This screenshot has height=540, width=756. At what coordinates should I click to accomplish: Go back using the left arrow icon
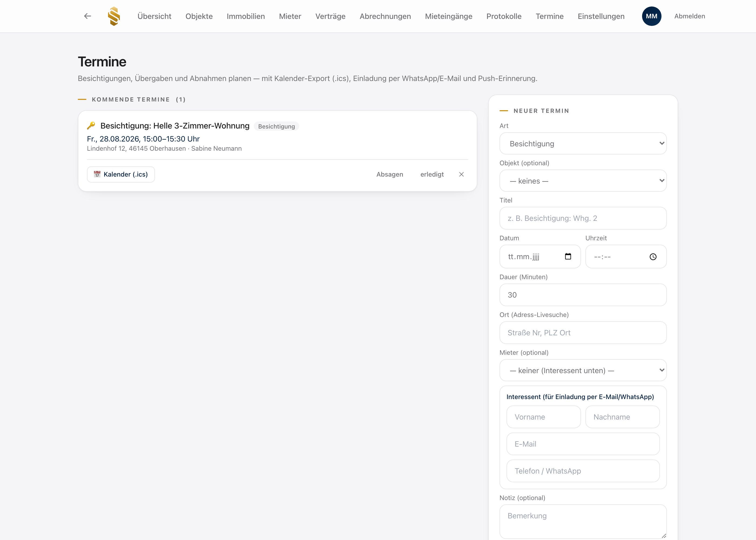point(87,16)
